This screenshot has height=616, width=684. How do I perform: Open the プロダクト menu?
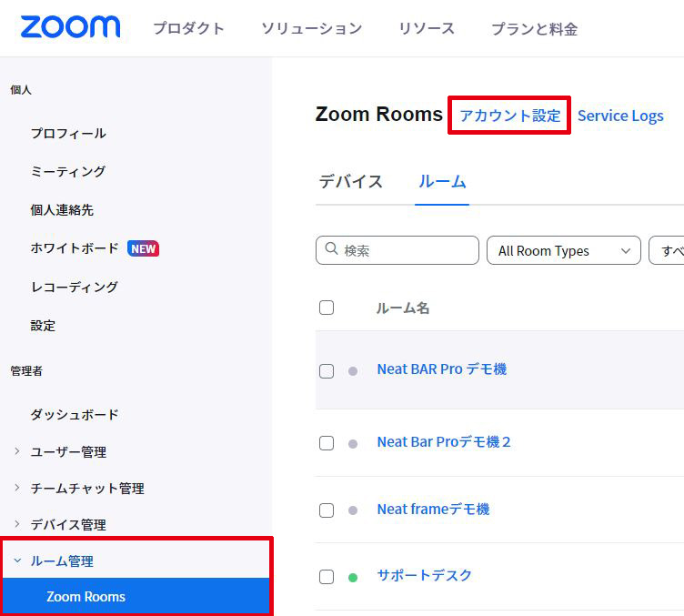tap(188, 28)
